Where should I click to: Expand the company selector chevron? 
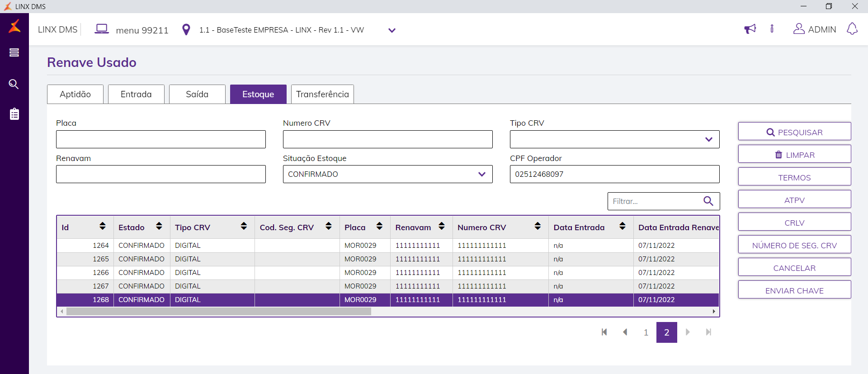click(x=392, y=30)
